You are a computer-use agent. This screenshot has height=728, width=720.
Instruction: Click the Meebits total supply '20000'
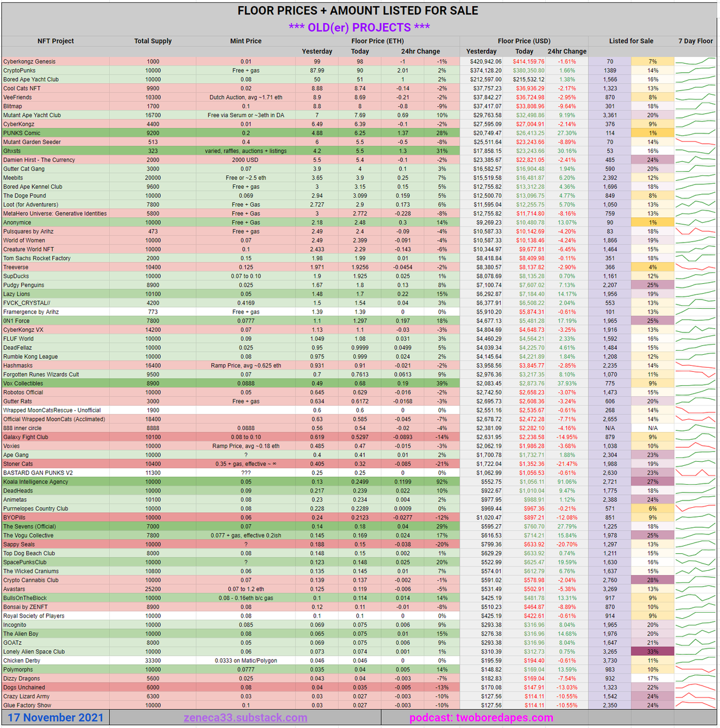click(x=153, y=178)
